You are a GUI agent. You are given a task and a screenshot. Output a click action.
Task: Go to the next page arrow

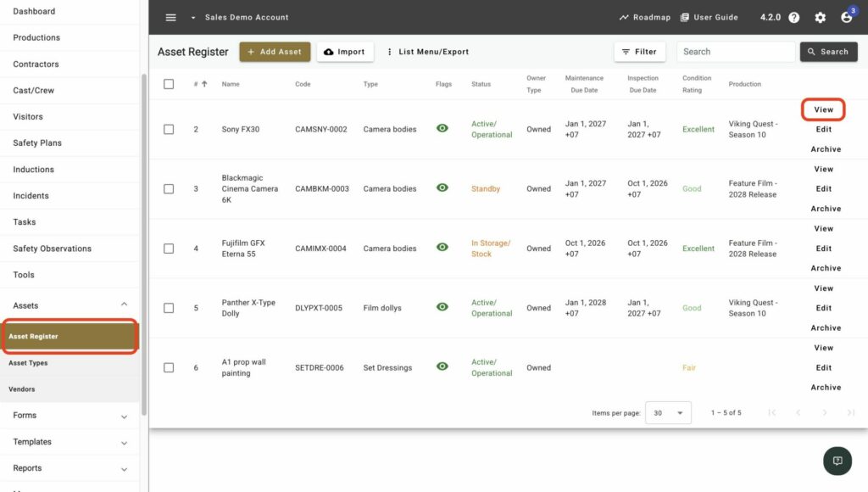825,412
